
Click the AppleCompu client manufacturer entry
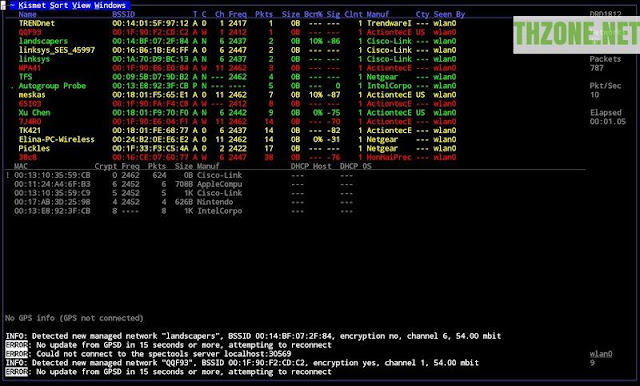(220, 184)
